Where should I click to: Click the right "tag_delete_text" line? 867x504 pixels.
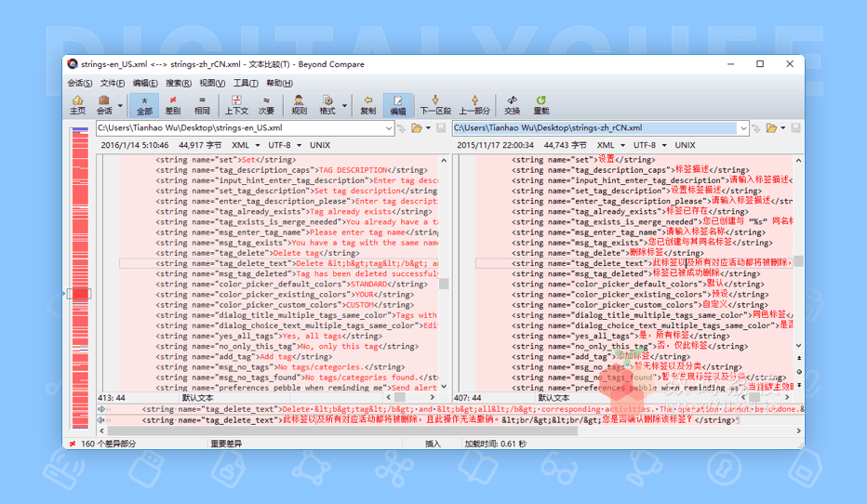(634, 263)
